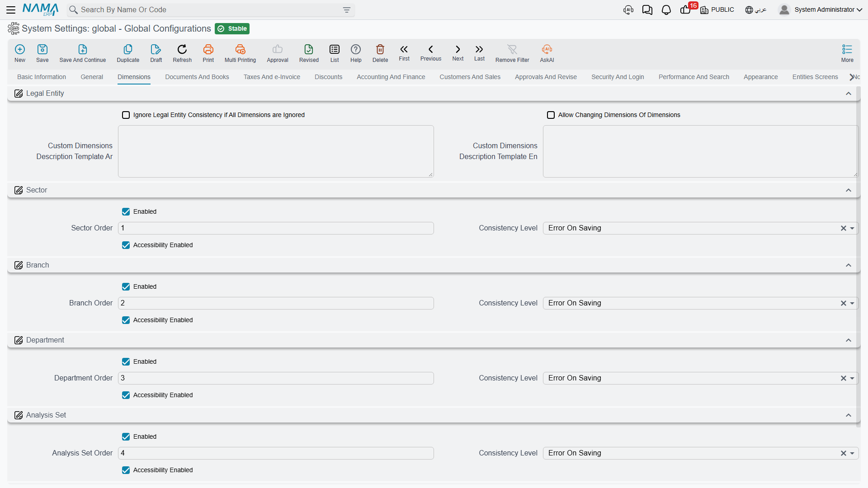Viewport: 868px width, 488px height.
Task: Click the Analysis Set Order field
Action: point(276,453)
